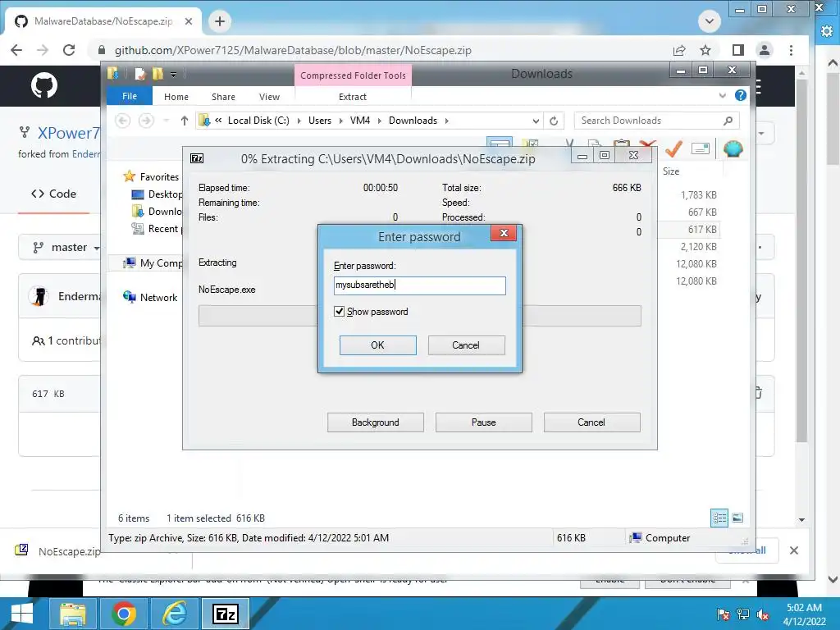Open recent locations dropdown in Explorer
The height and width of the screenshot is (630, 840).
166,121
